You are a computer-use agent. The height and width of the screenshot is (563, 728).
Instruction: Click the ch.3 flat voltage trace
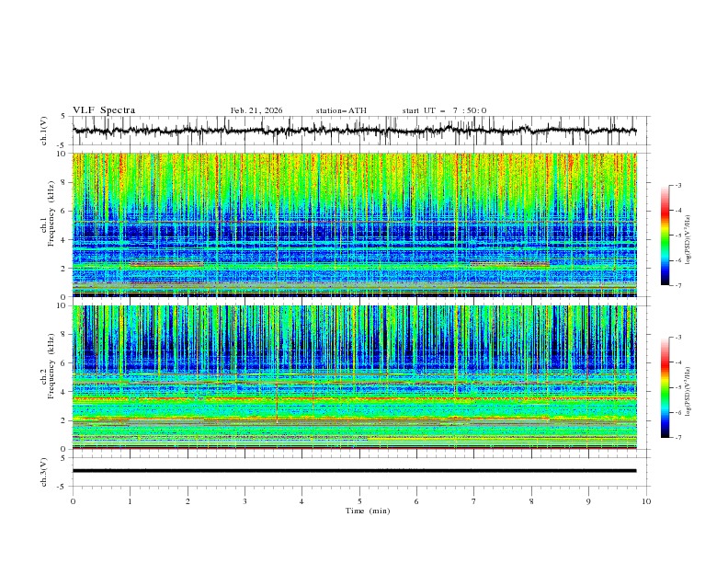pos(354,471)
